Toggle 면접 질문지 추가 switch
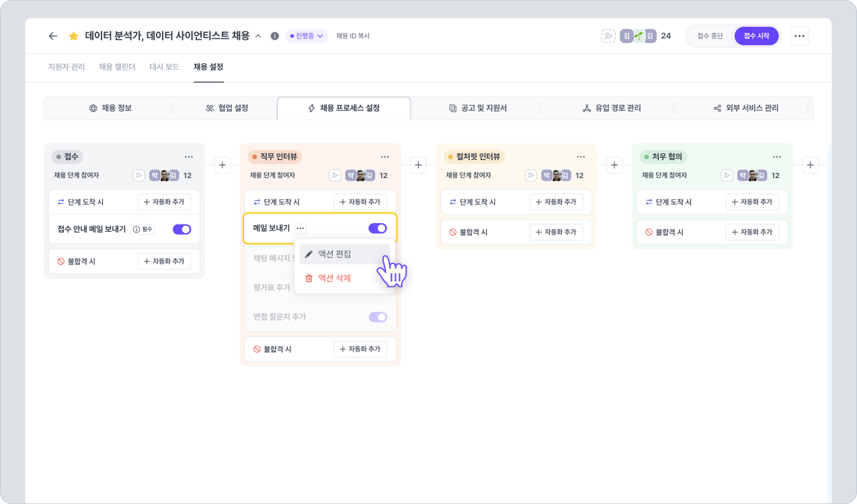The width and height of the screenshot is (857, 504). [378, 317]
